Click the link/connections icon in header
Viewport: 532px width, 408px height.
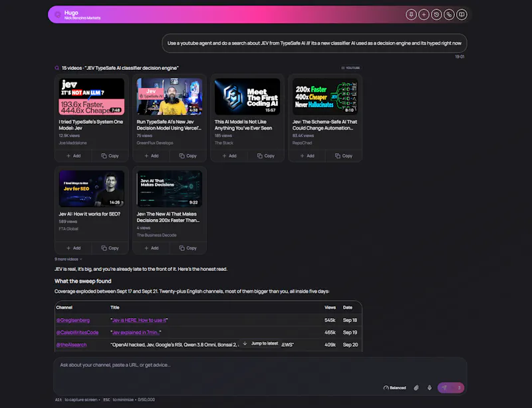449,15
